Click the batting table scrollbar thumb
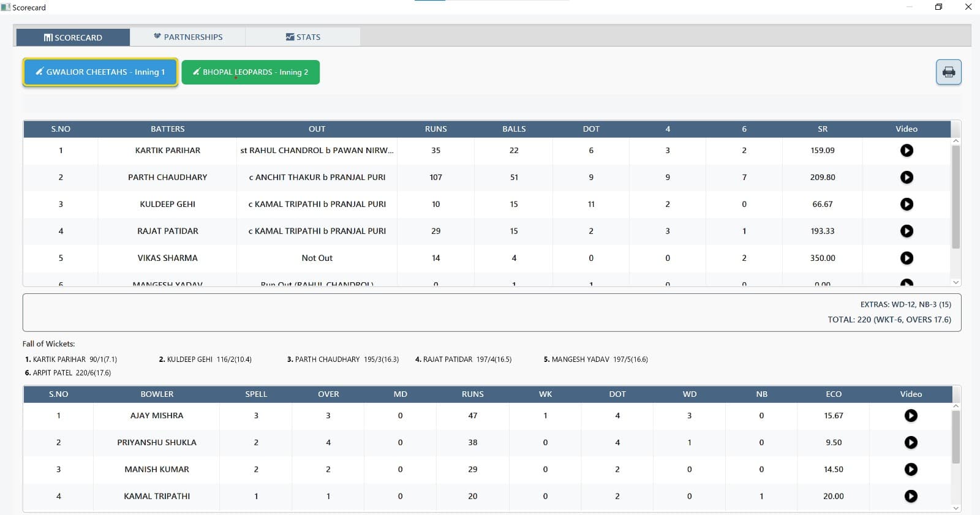The width and height of the screenshot is (980, 515). tap(956, 197)
